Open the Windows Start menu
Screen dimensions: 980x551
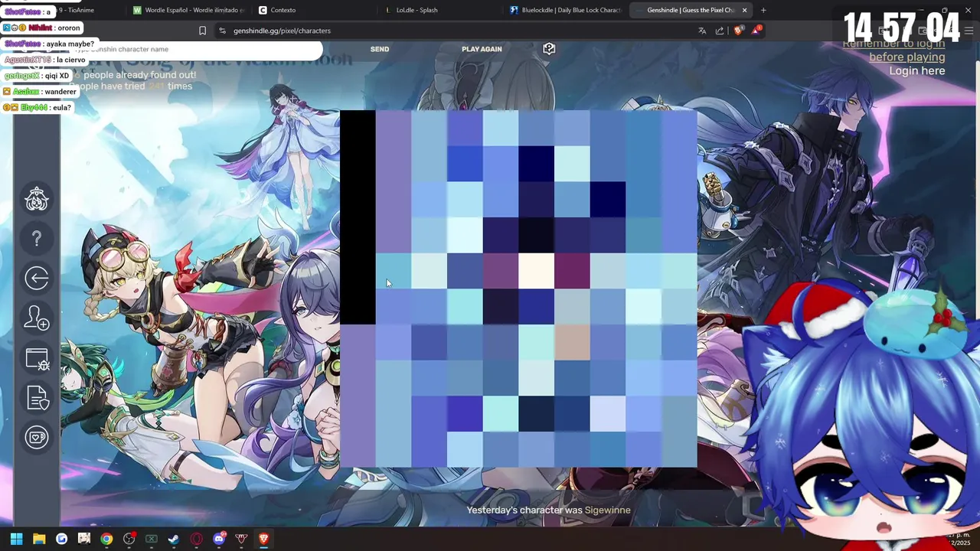click(x=16, y=539)
